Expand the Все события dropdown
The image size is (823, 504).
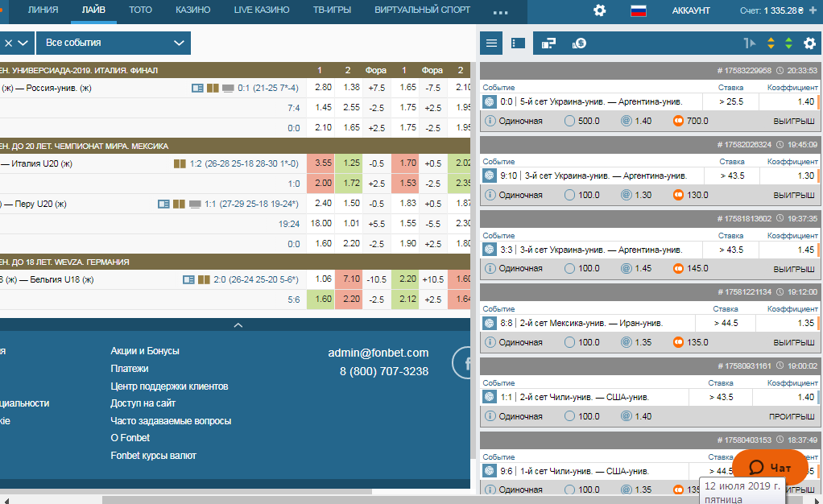(x=114, y=43)
